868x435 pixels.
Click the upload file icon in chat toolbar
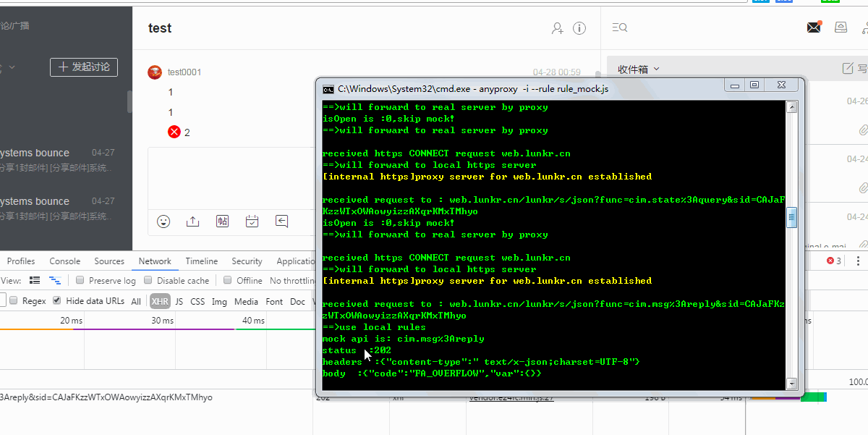192,221
